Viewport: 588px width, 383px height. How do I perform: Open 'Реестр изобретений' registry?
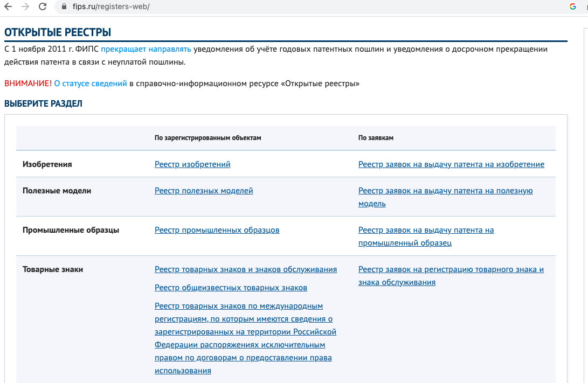click(x=192, y=164)
